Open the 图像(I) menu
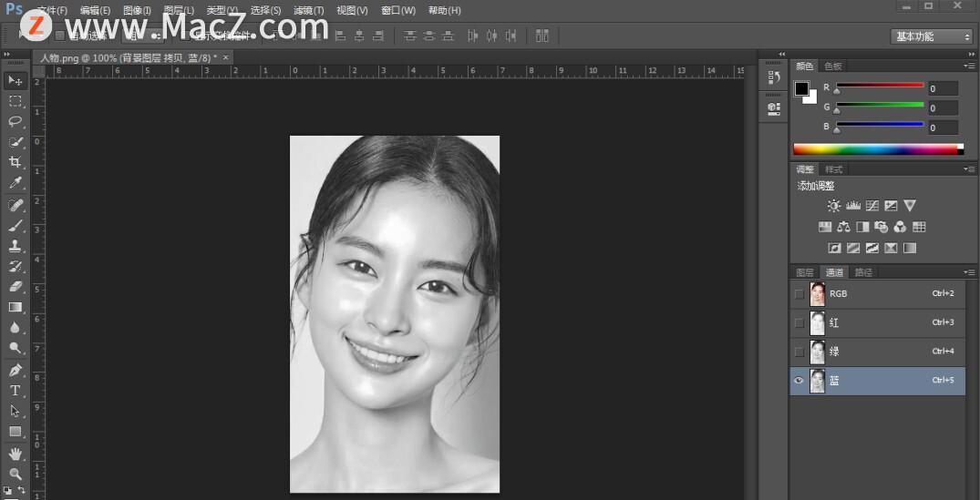 click(x=137, y=11)
